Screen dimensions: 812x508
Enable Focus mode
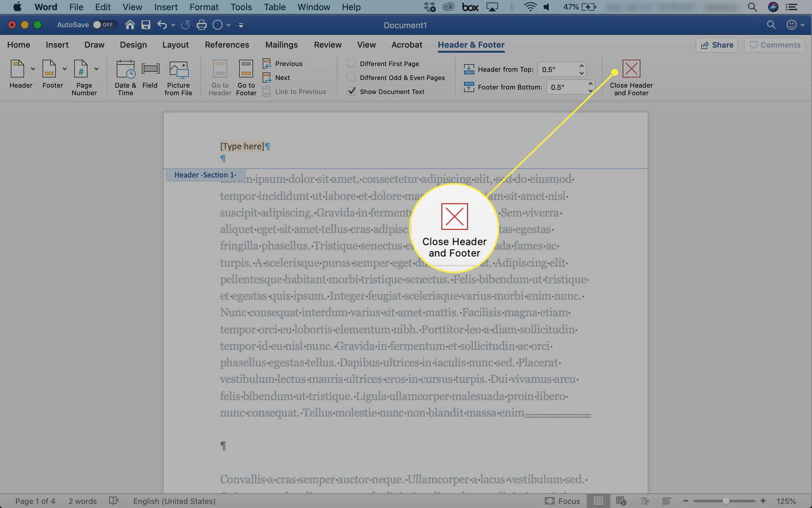(x=562, y=501)
